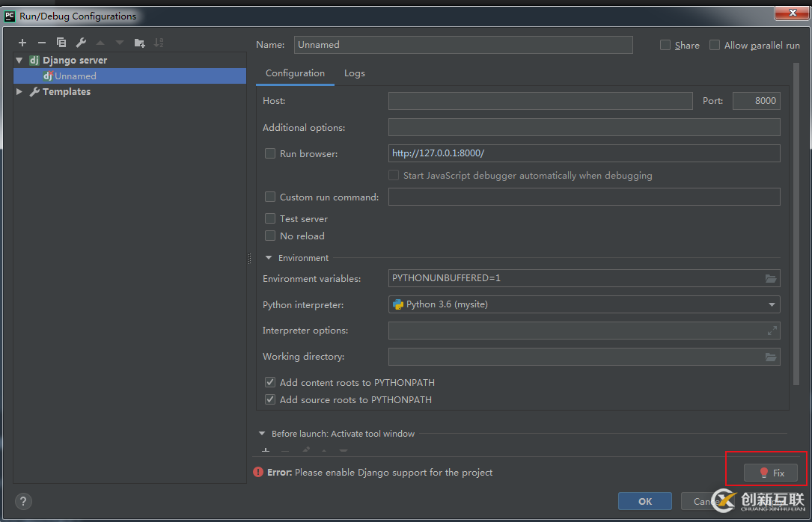Switch to the Logs tab

[355, 73]
